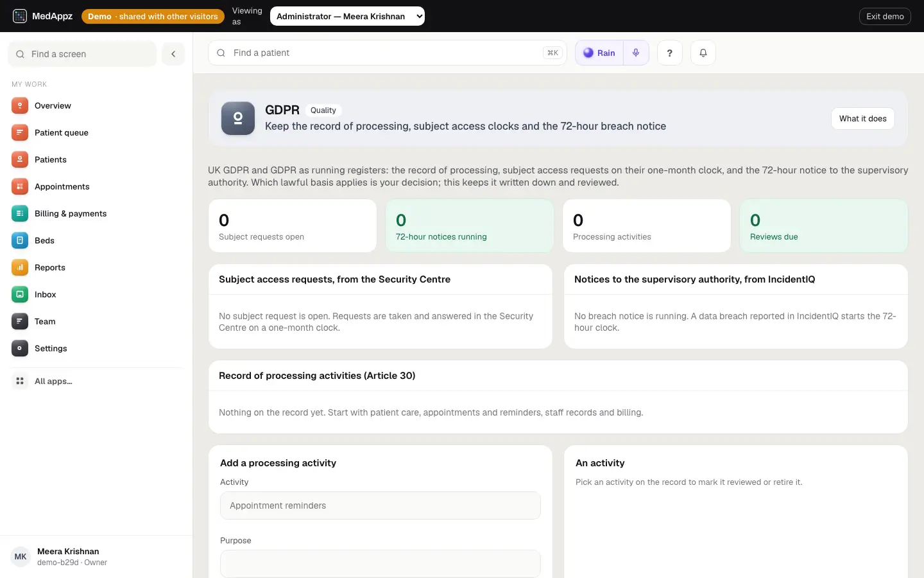
Task: Click the Beds sidebar icon
Action: coord(20,240)
